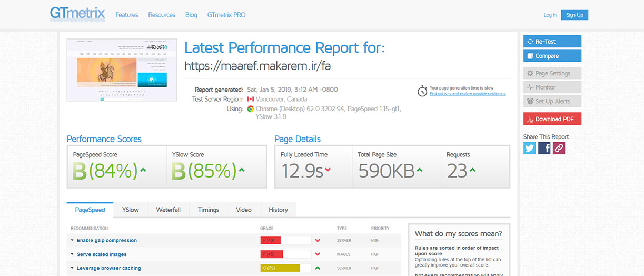Click the tested URL maaref.makarem.ir/fa
644x276 pixels.
coord(257,66)
